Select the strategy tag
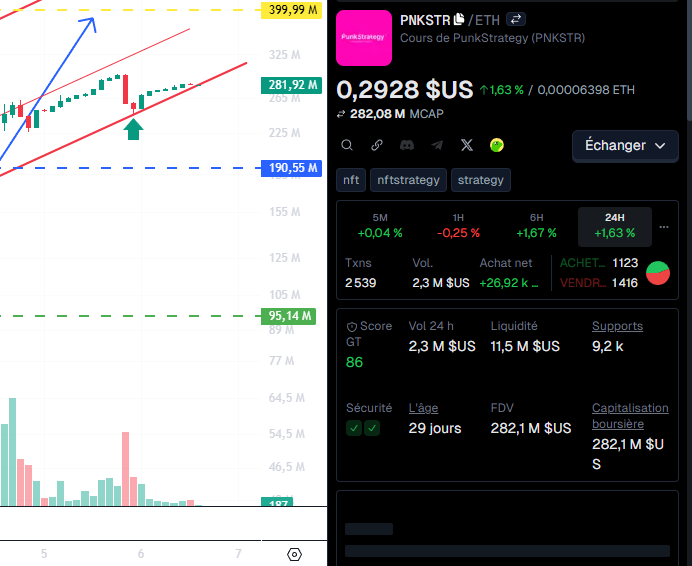The width and height of the screenshot is (692, 566). click(x=481, y=180)
